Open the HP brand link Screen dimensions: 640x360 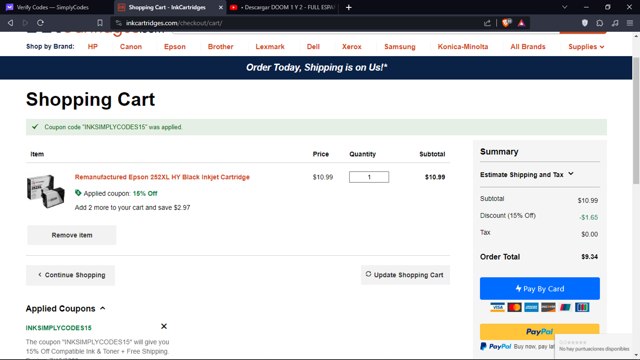click(93, 47)
